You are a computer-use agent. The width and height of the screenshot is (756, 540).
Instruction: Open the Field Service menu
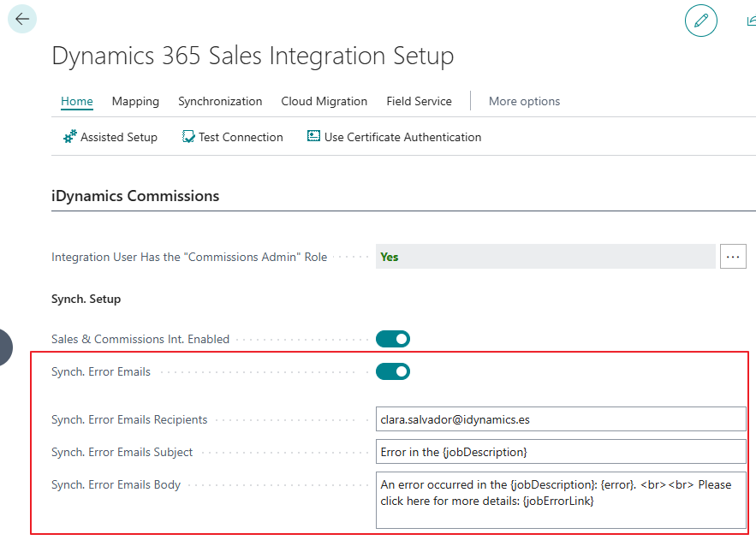pos(419,101)
